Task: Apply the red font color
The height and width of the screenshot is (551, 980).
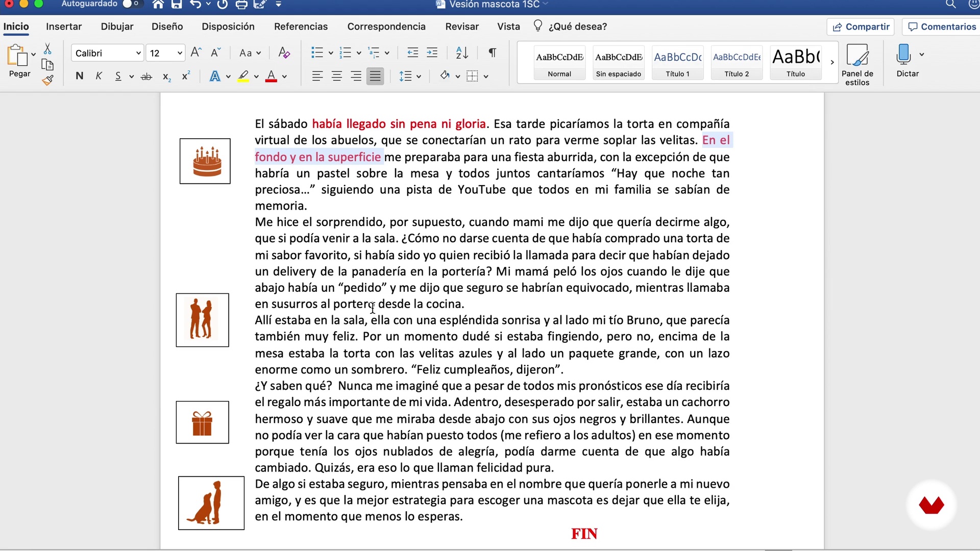Action: point(272,77)
